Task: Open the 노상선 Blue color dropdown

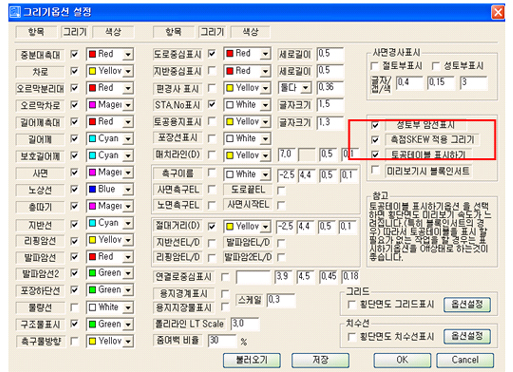Action: pos(128,190)
